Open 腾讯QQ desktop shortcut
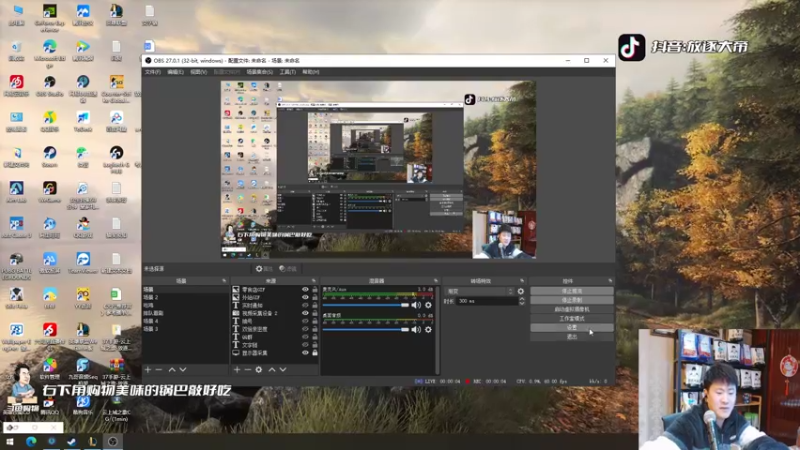Screen dimensions: 800x450 pyautogui.click(x=49, y=405)
